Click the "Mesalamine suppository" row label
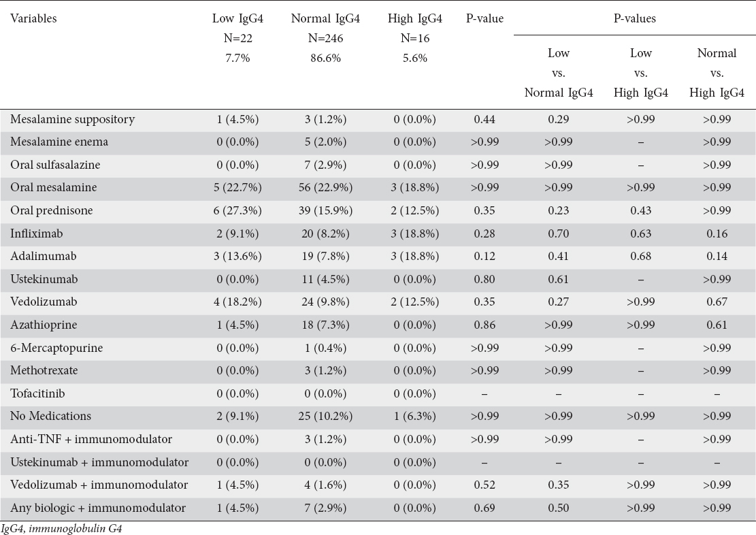The width and height of the screenshot is (756, 535). (x=72, y=119)
